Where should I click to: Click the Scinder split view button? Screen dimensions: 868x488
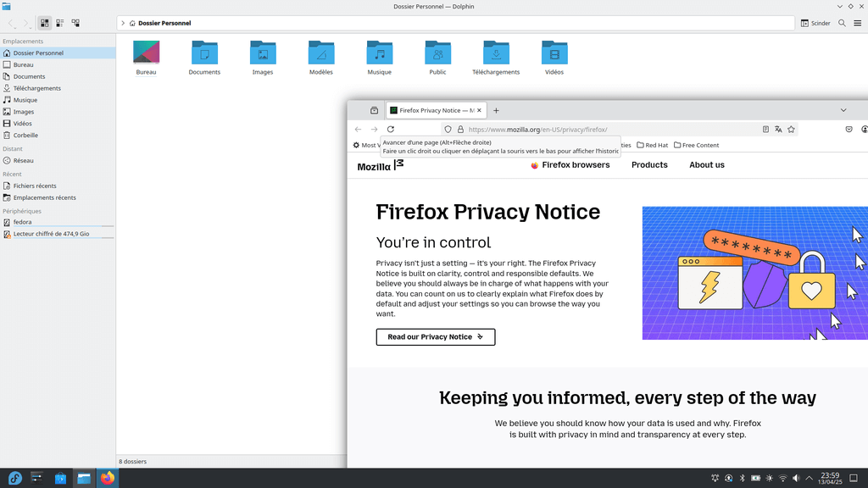[815, 23]
